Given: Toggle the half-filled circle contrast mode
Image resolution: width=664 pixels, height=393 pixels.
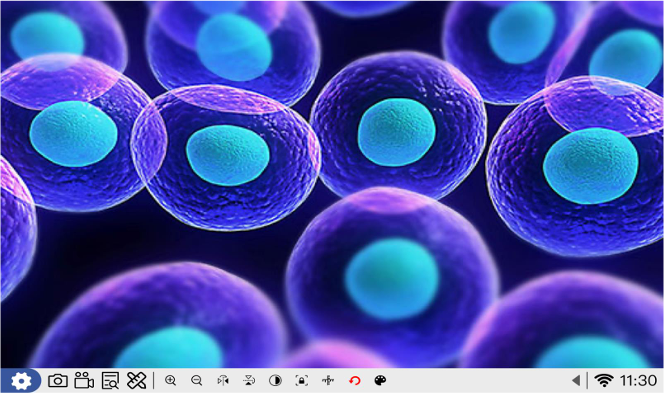Looking at the screenshot, I should click(275, 380).
